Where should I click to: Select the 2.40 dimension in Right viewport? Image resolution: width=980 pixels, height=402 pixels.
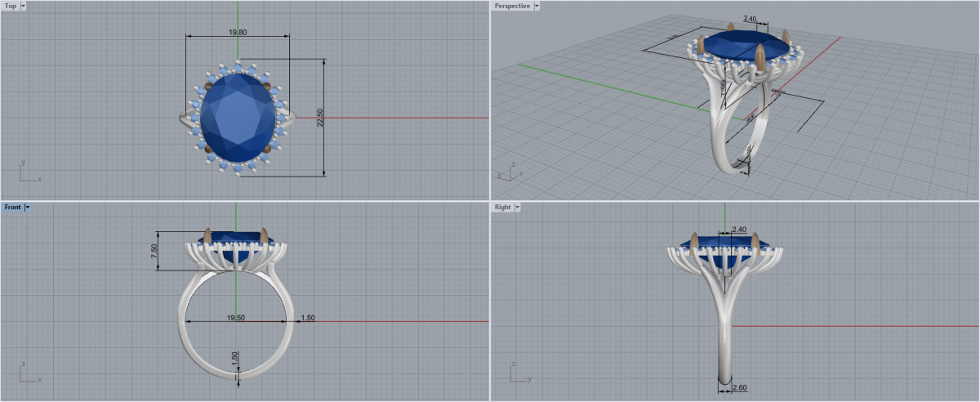pos(740,230)
